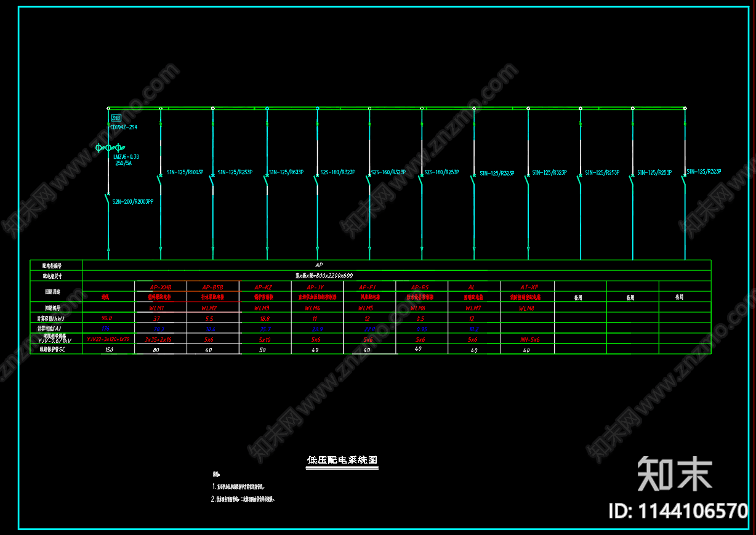The image size is (756, 535).
Task: Select the AP-FJ circuit label
Action: point(369,287)
